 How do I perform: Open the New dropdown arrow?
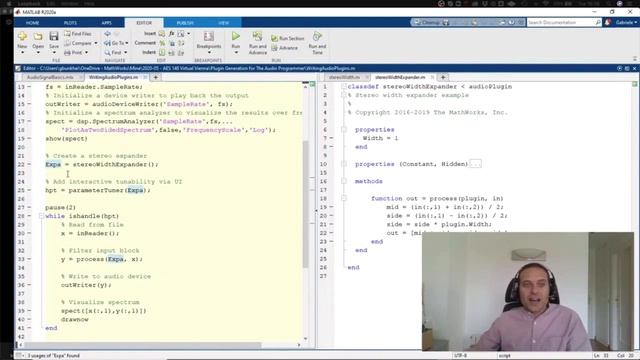22,53
